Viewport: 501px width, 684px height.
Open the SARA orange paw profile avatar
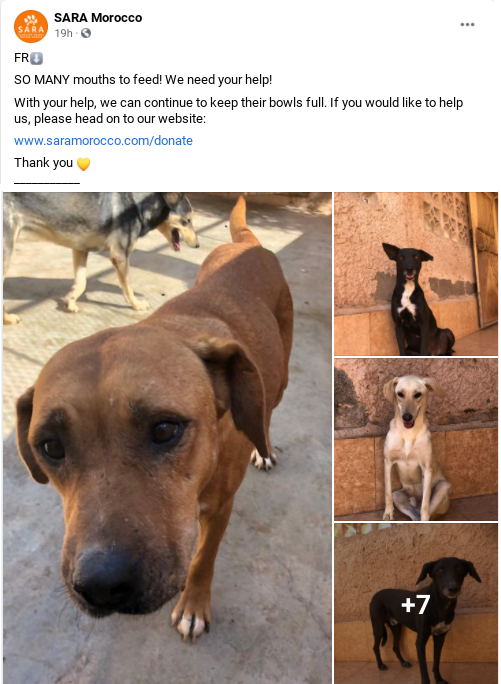pos(31,26)
